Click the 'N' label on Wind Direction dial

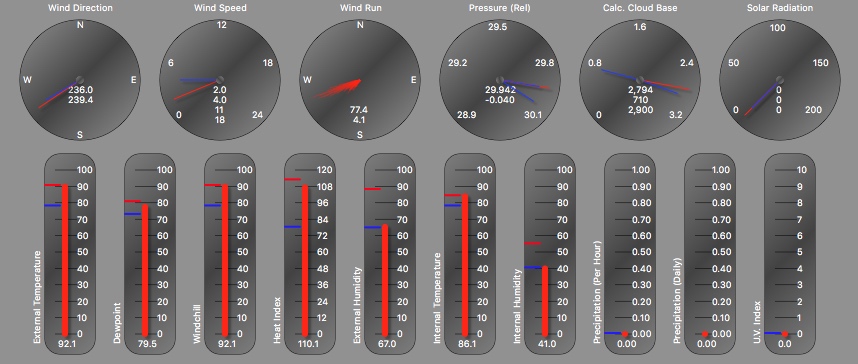pos(80,25)
